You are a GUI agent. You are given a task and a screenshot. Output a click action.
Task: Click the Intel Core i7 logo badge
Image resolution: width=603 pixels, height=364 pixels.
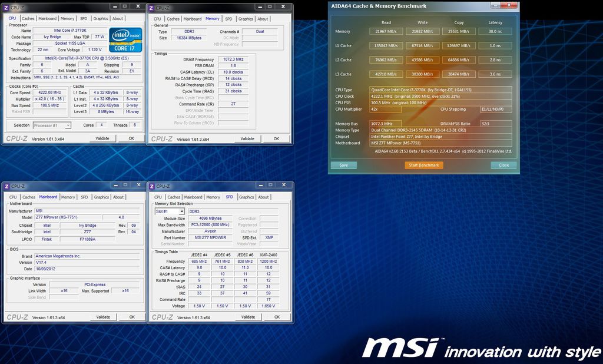tap(125, 39)
